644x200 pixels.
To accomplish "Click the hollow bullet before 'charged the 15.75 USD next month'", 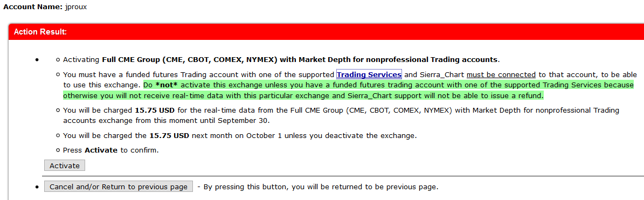I will pos(58,135).
